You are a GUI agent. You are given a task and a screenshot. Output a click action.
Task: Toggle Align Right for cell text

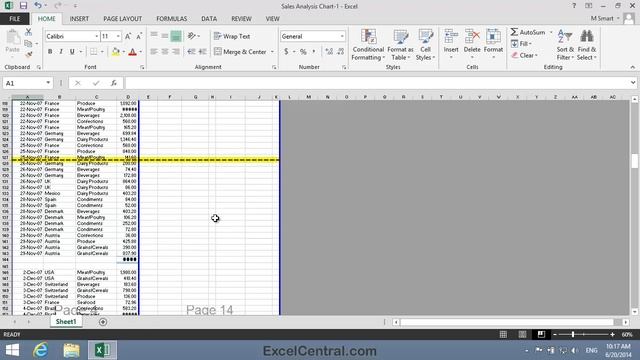(x=176, y=52)
